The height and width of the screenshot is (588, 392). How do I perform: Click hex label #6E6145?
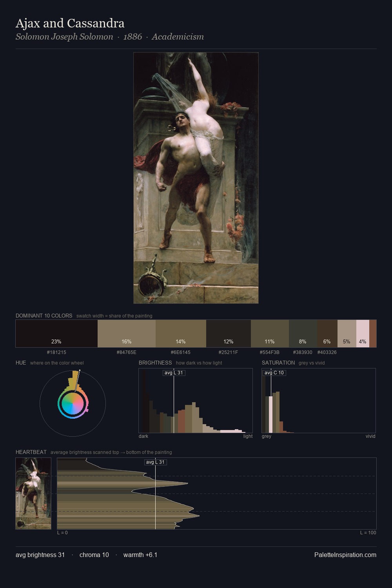coord(181,352)
